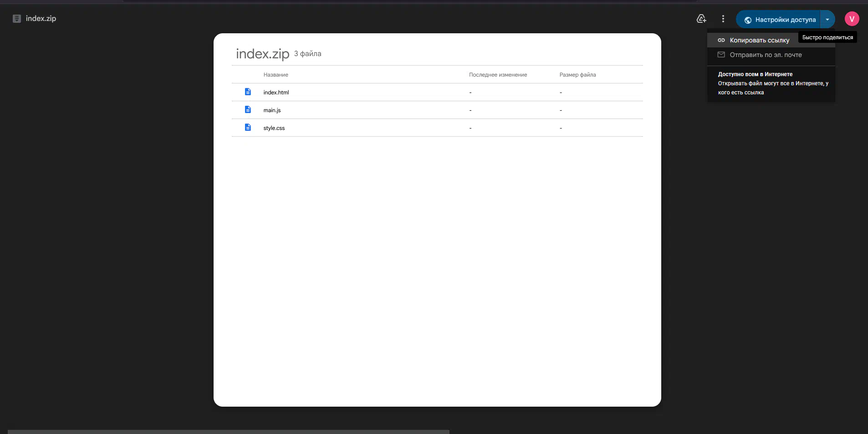Image resolution: width=868 pixels, height=434 pixels.
Task: Open the three-dot more actions menu
Action: 723,19
